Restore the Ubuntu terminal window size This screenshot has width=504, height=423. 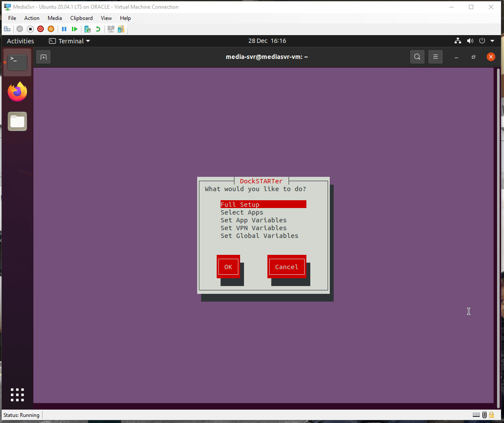pos(474,57)
